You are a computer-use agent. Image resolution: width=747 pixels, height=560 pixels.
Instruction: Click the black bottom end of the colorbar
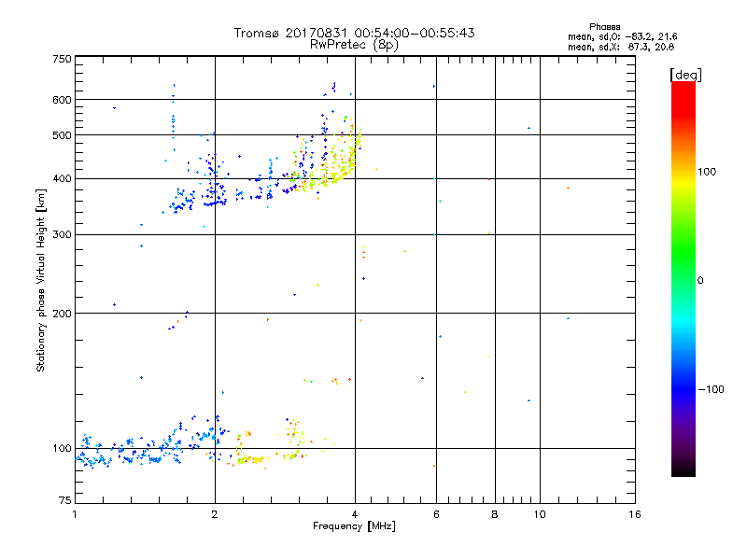click(x=684, y=471)
